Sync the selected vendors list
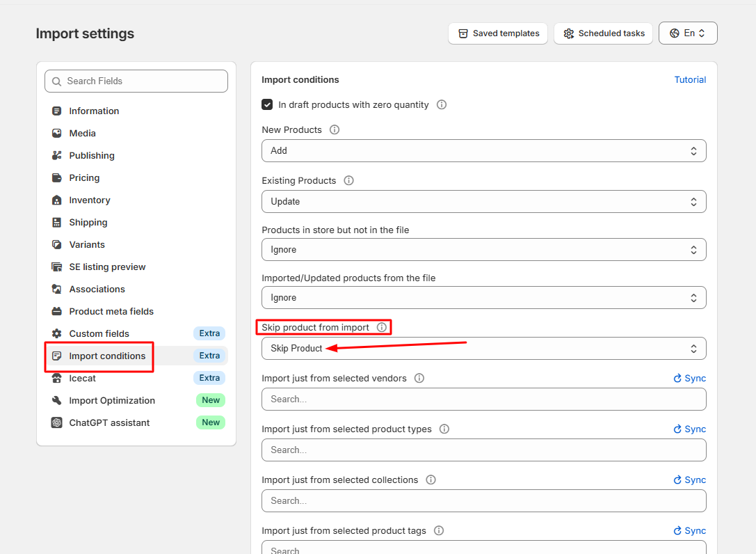 pyautogui.click(x=689, y=379)
